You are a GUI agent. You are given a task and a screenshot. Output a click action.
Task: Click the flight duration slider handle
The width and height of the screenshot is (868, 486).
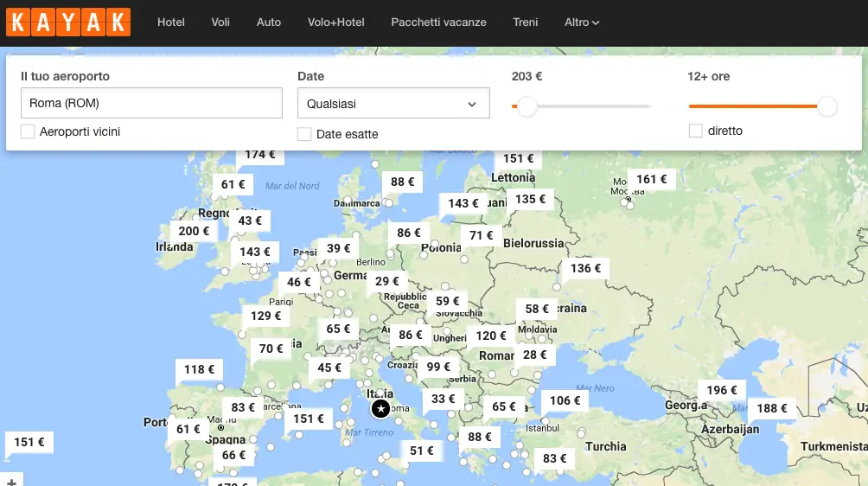point(827,106)
